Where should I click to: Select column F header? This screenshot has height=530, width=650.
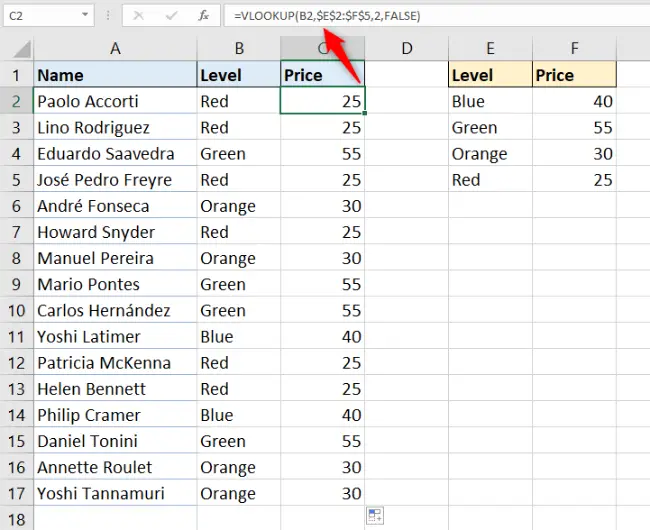[575, 48]
